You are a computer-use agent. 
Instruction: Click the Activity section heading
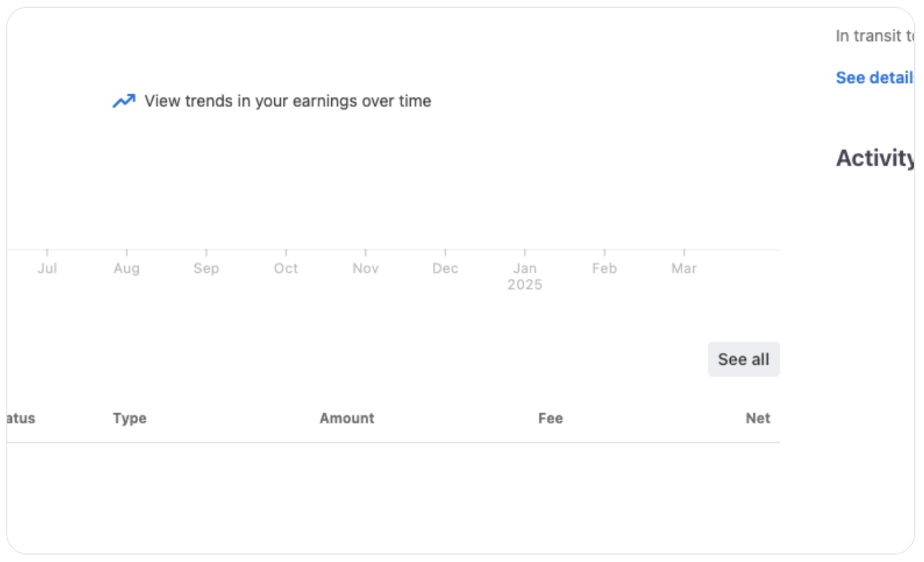[x=875, y=158]
